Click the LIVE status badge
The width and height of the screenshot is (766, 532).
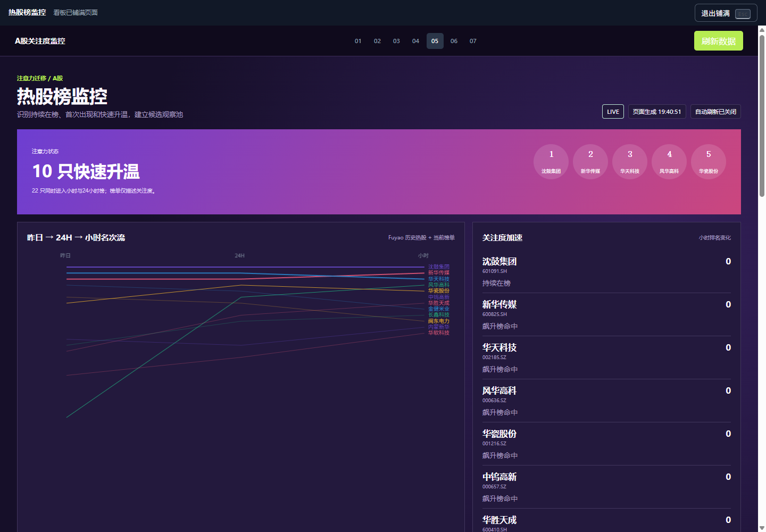coord(613,112)
